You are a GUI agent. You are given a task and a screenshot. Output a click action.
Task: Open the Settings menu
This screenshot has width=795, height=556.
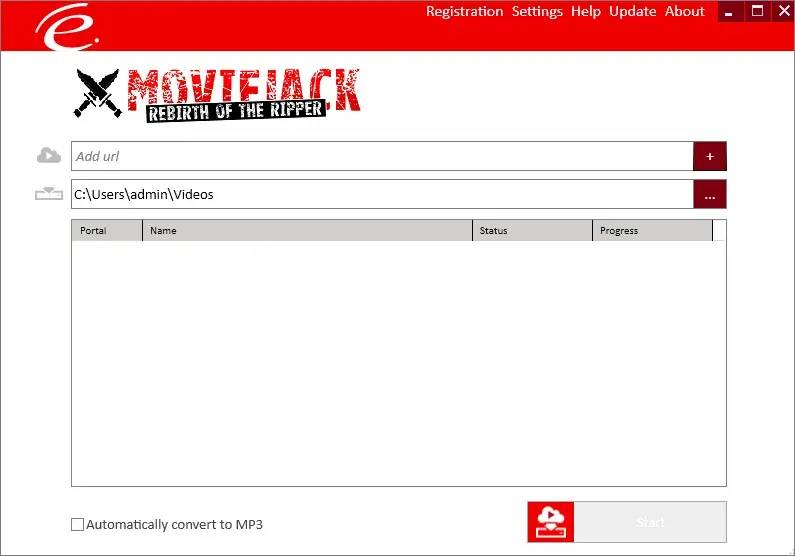537,11
